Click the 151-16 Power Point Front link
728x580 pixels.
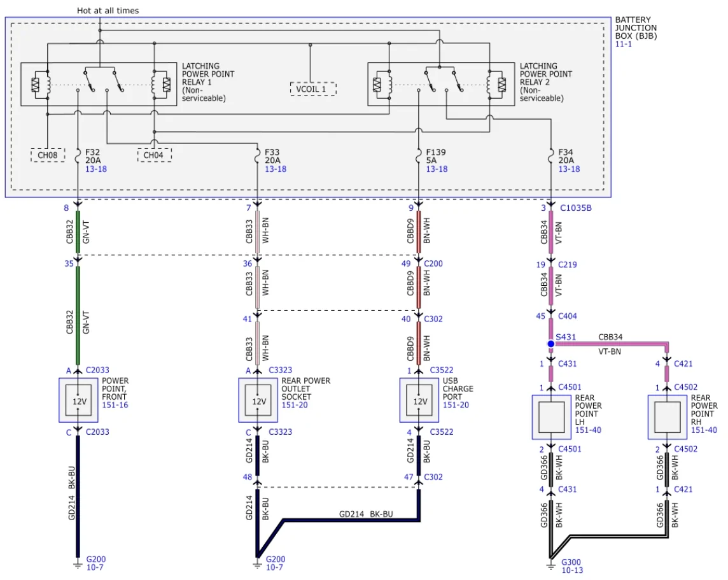(x=115, y=405)
